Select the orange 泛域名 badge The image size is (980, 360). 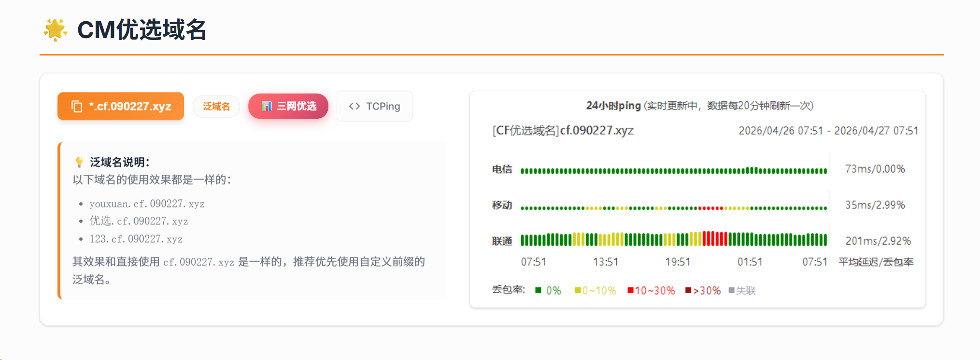click(x=216, y=106)
